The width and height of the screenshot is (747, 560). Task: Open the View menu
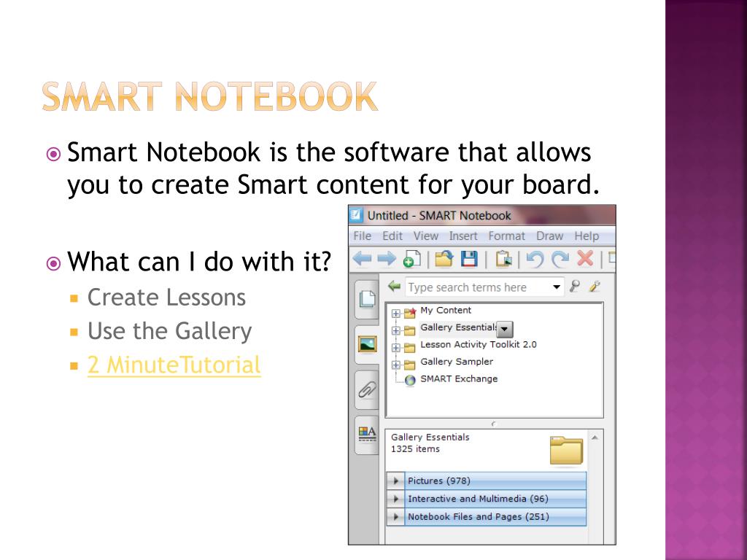[x=425, y=236]
